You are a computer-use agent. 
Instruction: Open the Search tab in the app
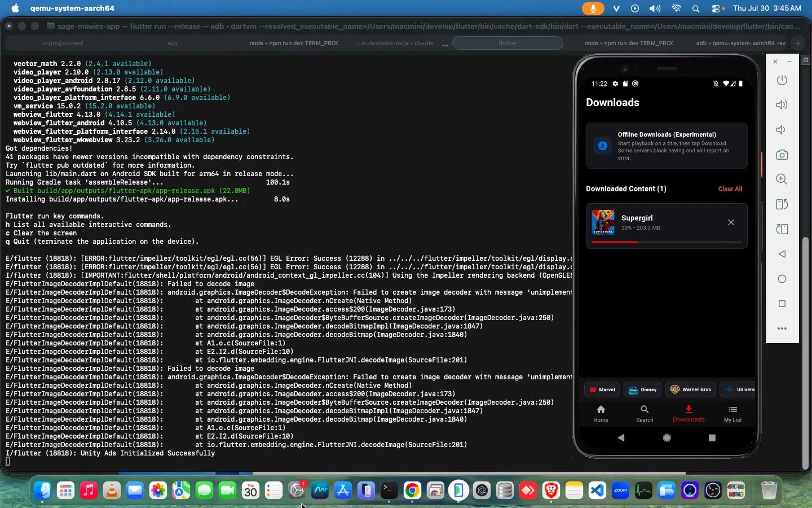pyautogui.click(x=645, y=414)
